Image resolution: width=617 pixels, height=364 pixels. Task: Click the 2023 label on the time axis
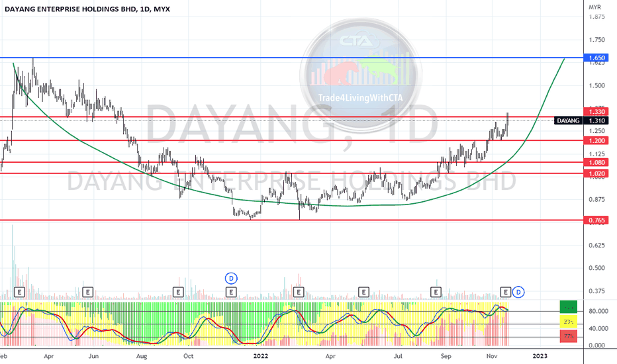tap(540, 356)
